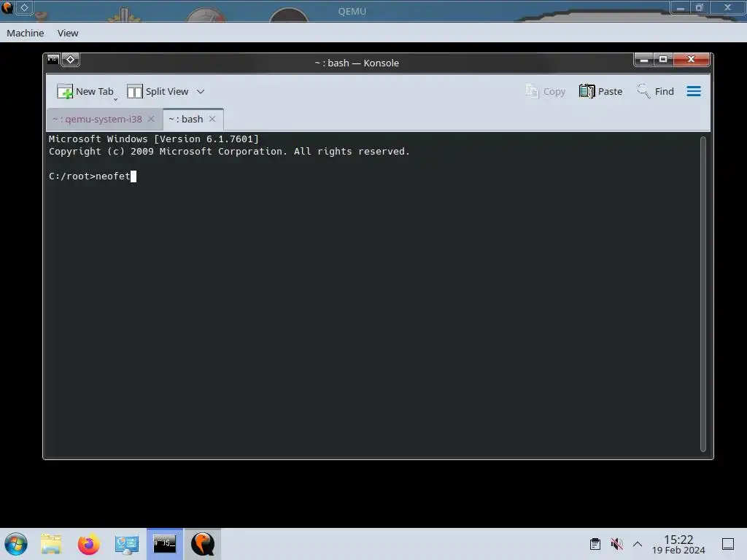Viewport: 747px width, 560px height.
Task: Click the show desktop button
Action: click(x=728, y=544)
